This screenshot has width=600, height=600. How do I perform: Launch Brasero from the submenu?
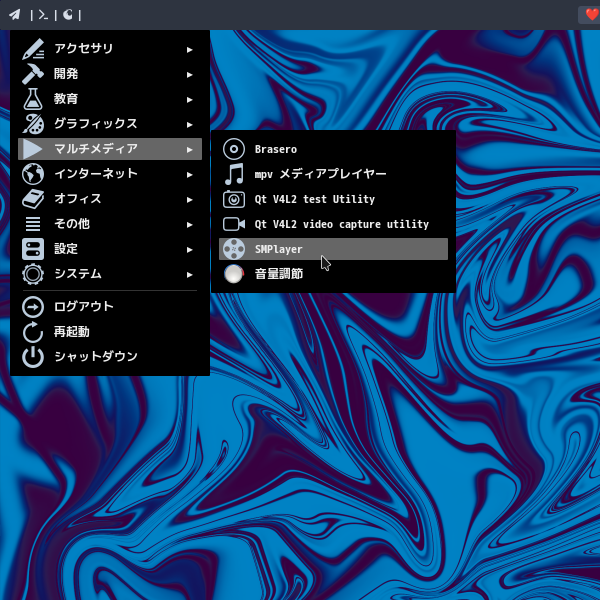coord(333,149)
